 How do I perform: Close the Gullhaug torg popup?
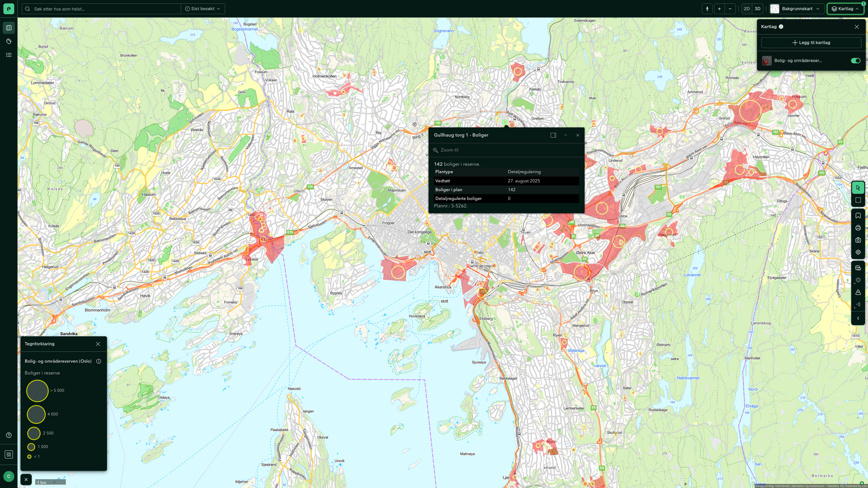click(578, 135)
